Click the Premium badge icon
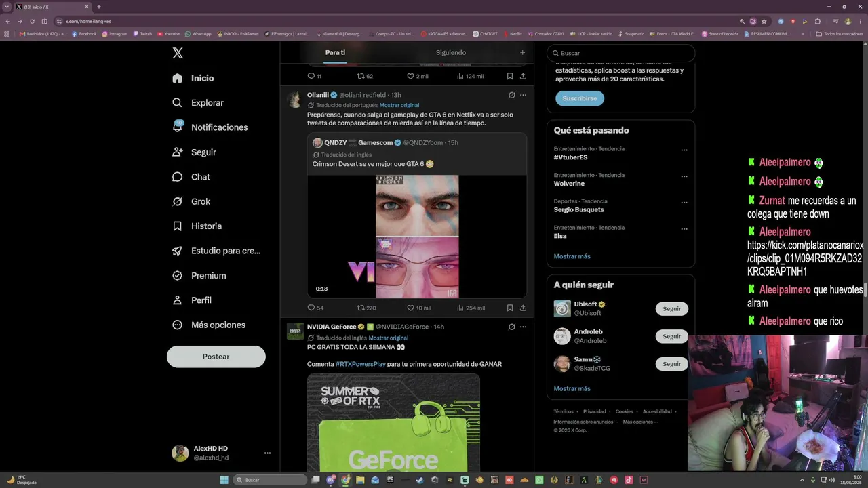This screenshot has height=488, width=868. [178, 276]
